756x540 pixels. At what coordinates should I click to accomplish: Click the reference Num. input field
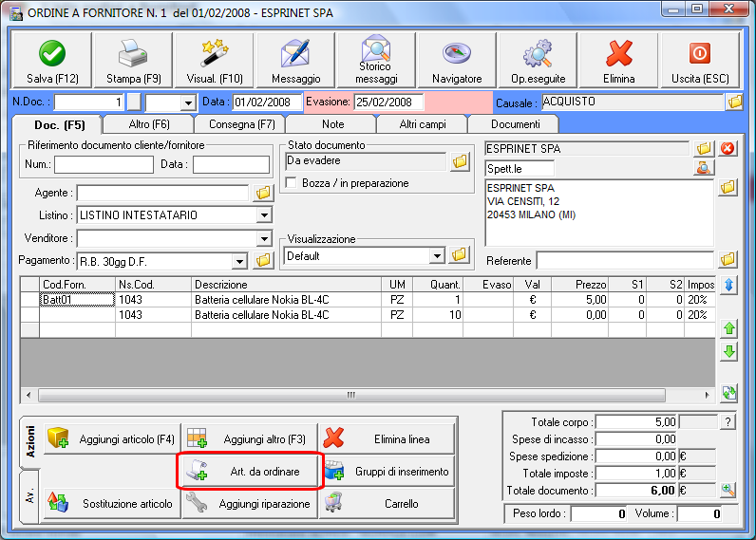(x=104, y=164)
